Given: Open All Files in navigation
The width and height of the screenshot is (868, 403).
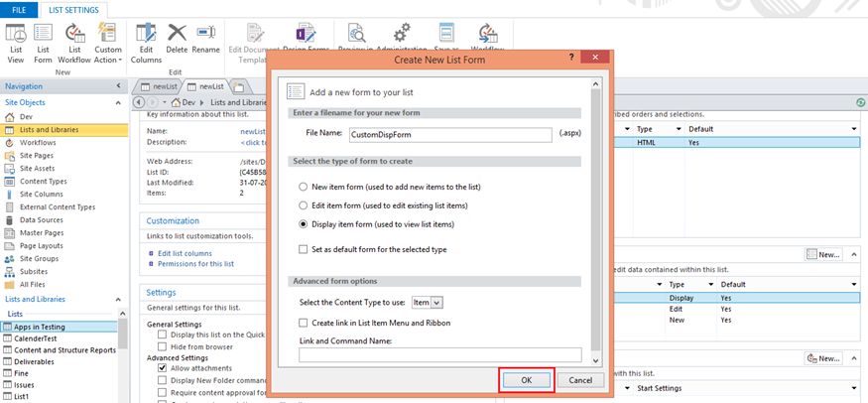Looking at the screenshot, I should (x=32, y=285).
